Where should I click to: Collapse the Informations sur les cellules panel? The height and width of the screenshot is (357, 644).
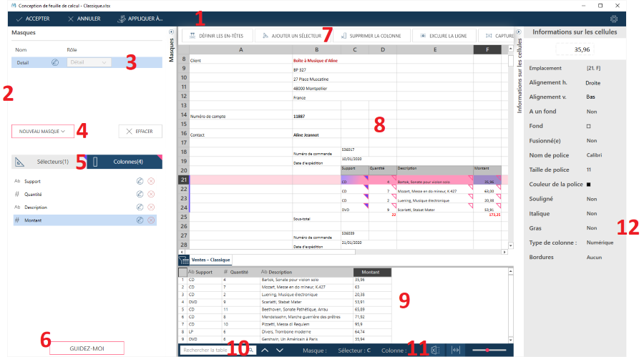click(519, 32)
